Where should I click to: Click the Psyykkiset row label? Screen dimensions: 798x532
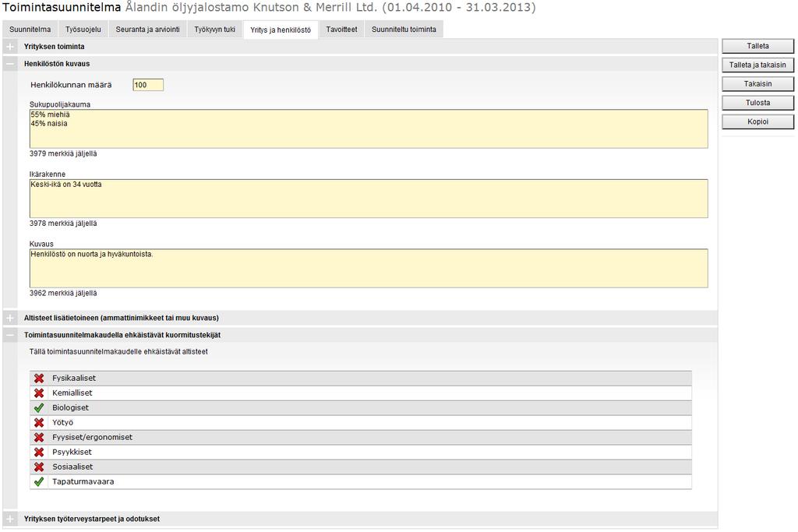pos(72,452)
